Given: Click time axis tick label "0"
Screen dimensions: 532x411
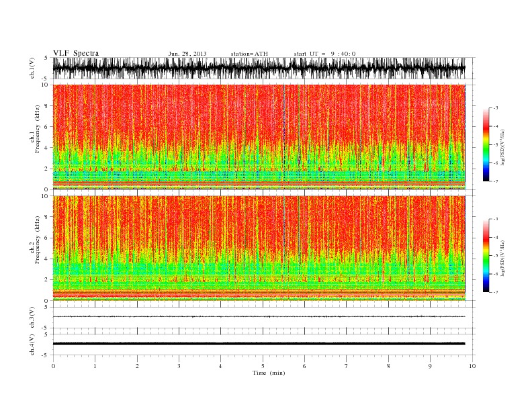Looking at the screenshot, I should pyautogui.click(x=53, y=366).
